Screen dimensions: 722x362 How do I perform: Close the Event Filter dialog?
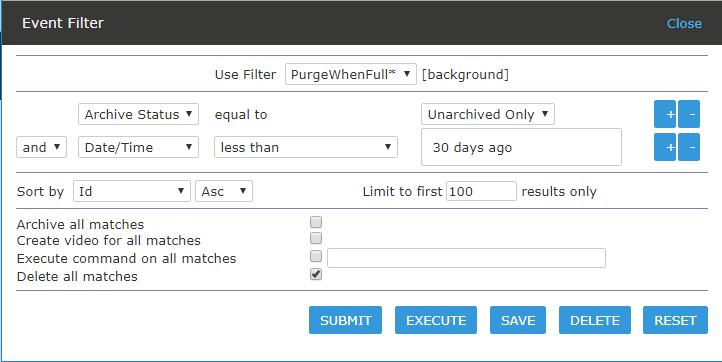point(684,23)
